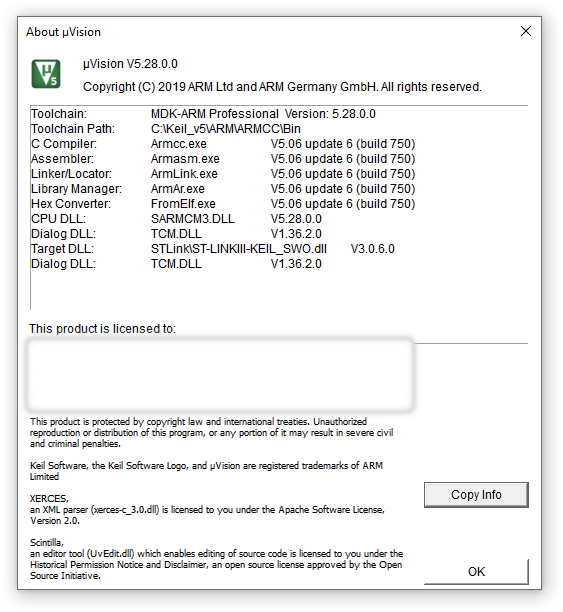Image resolution: width=563 pixels, height=612 pixels.
Task: Click the XERCES heading text
Action: (49, 498)
